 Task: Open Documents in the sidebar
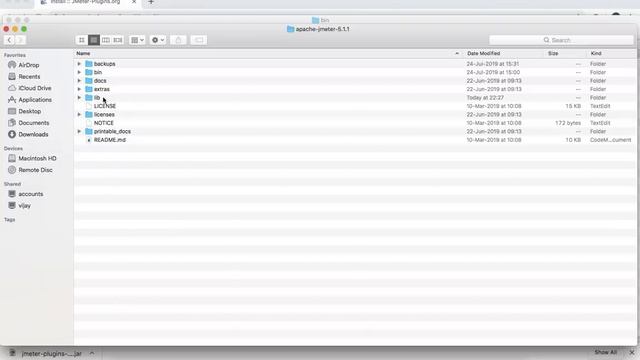[x=33, y=123]
